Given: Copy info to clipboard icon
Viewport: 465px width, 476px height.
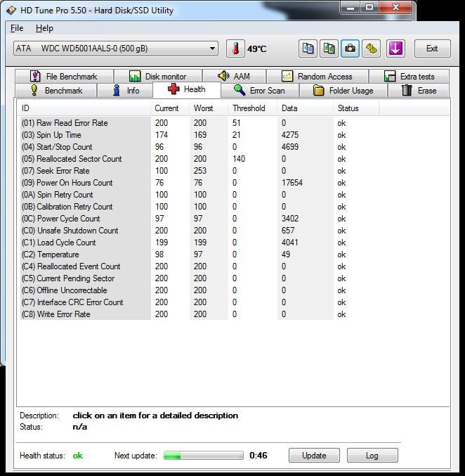Looking at the screenshot, I should pyautogui.click(x=308, y=49).
